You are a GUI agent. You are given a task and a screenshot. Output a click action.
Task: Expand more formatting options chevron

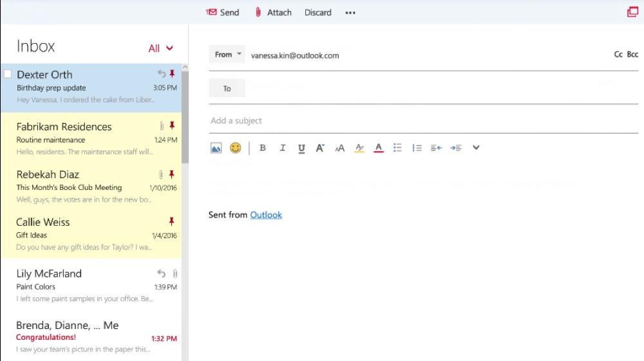476,147
